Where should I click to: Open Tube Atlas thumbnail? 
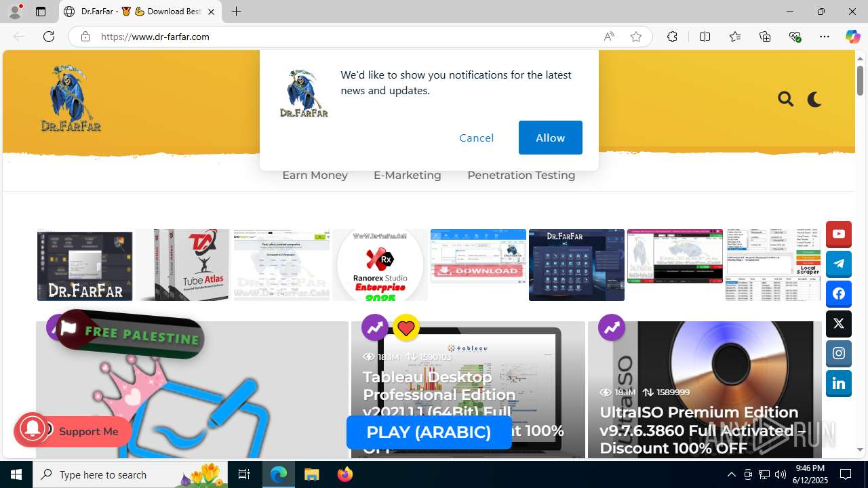click(x=182, y=264)
